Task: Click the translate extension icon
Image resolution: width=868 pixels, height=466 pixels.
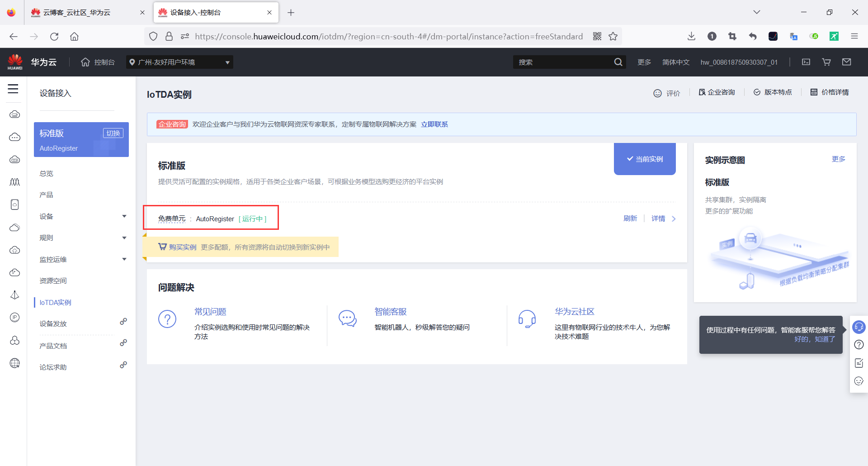Action: click(x=793, y=37)
